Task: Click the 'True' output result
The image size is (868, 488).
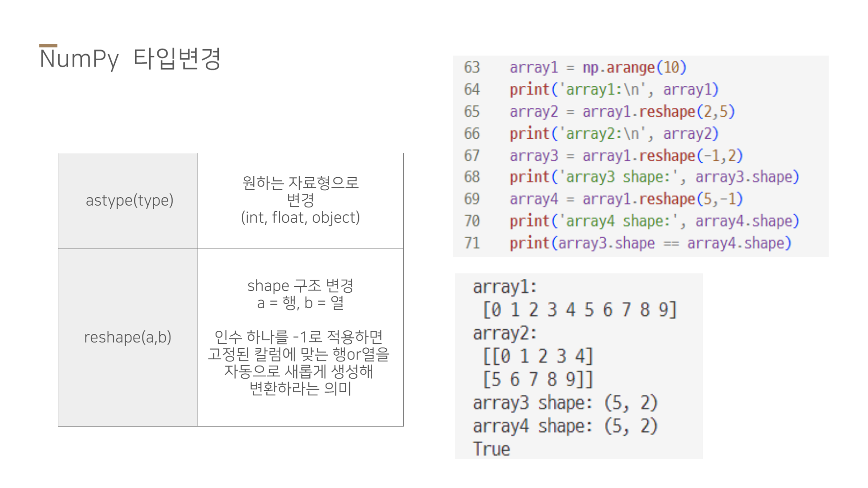Action: tap(491, 449)
